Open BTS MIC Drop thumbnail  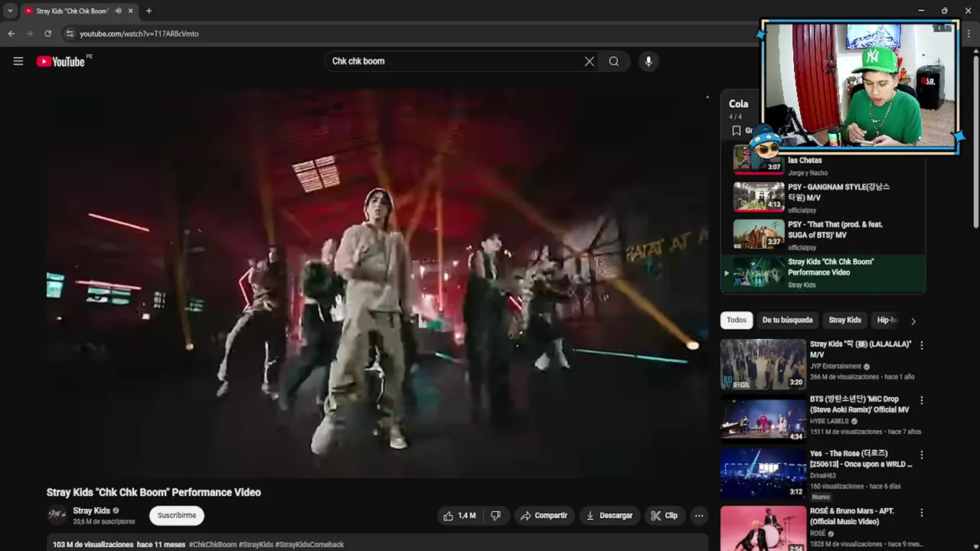click(763, 419)
